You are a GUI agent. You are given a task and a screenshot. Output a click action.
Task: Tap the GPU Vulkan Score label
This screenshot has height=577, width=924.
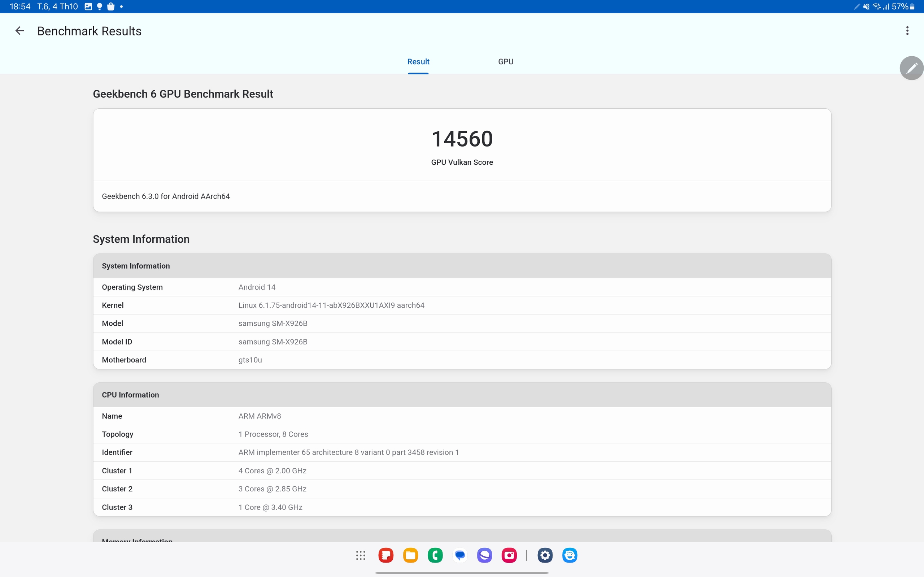pyautogui.click(x=462, y=162)
